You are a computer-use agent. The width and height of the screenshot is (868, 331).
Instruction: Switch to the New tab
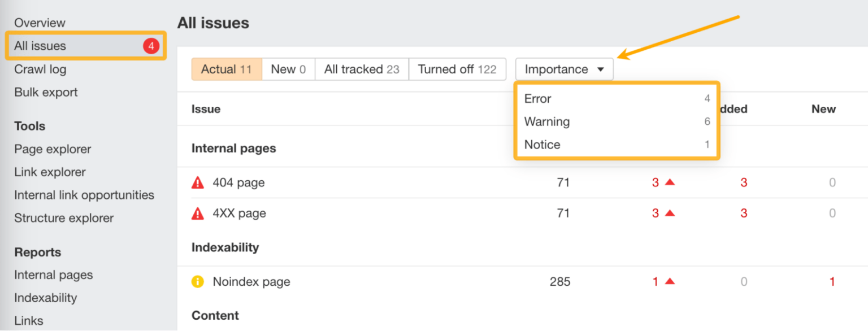(288, 69)
